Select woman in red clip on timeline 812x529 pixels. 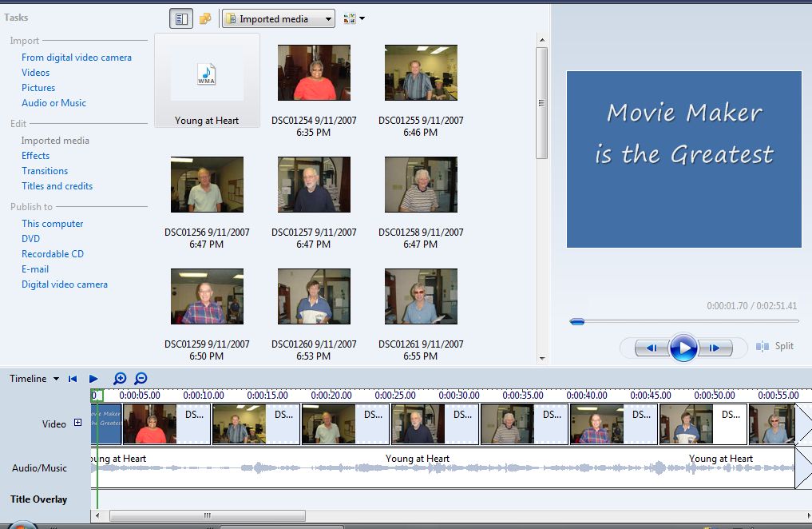coord(167,424)
